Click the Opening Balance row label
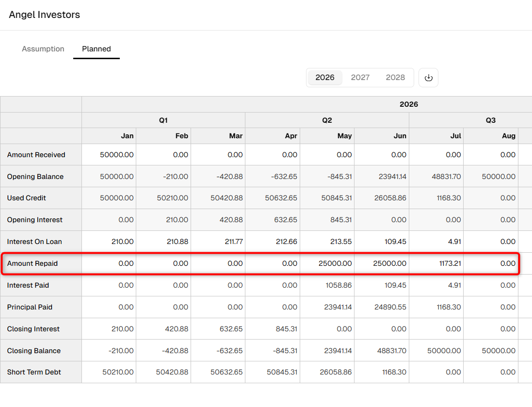 coord(35,177)
